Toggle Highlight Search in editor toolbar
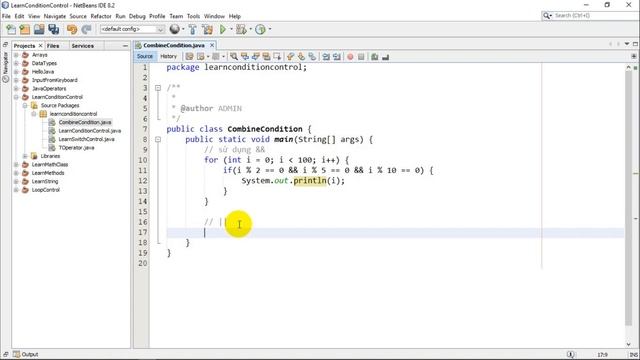Viewport: 640px width, 360px height. (266, 57)
